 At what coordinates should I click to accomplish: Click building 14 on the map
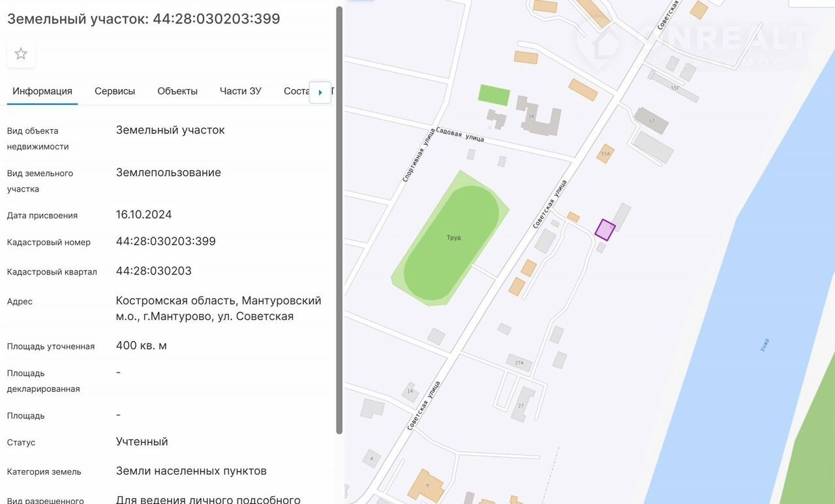click(x=410, y=391)
